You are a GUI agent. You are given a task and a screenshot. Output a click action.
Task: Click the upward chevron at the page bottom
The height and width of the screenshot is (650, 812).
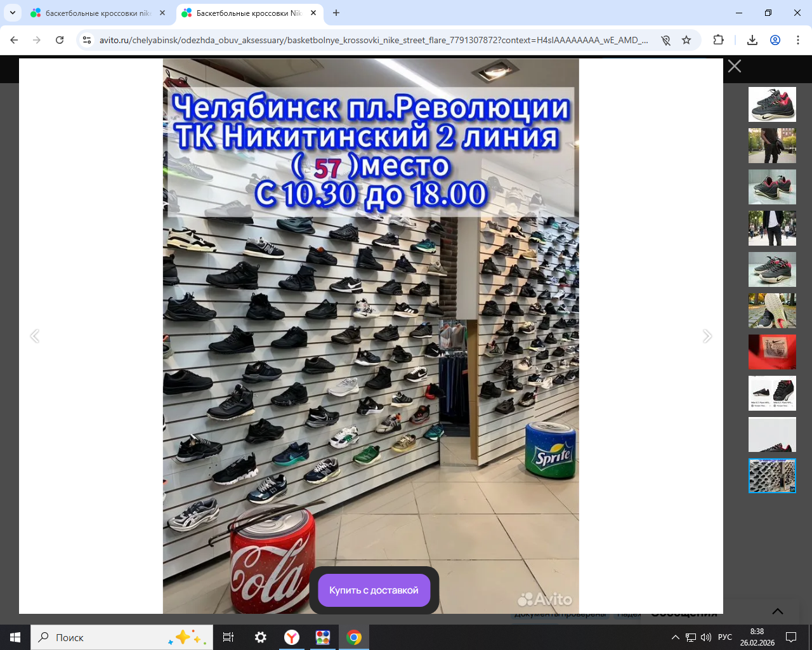778,611
